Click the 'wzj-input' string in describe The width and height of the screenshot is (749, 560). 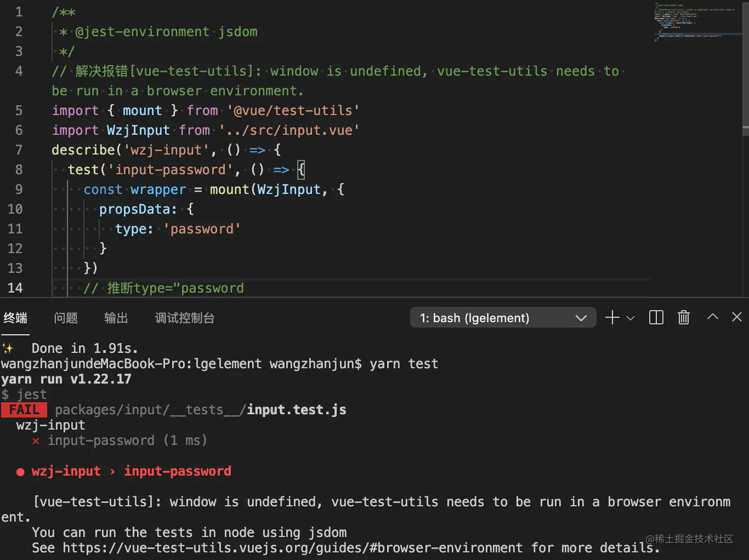(167, 150)
